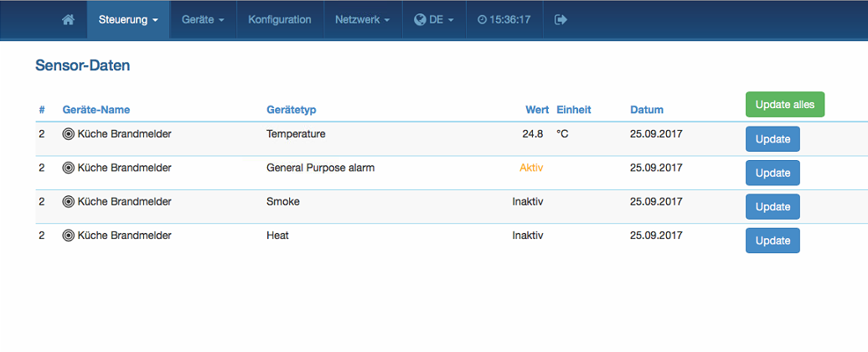
Task: Open the Konfiguration page
Action: point(280,19)
